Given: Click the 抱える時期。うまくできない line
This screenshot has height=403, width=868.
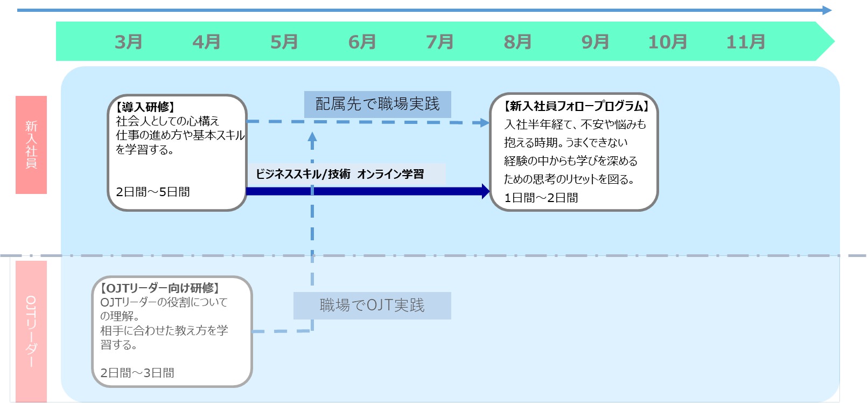Looking at the screenshot, I should pos(566,143).
